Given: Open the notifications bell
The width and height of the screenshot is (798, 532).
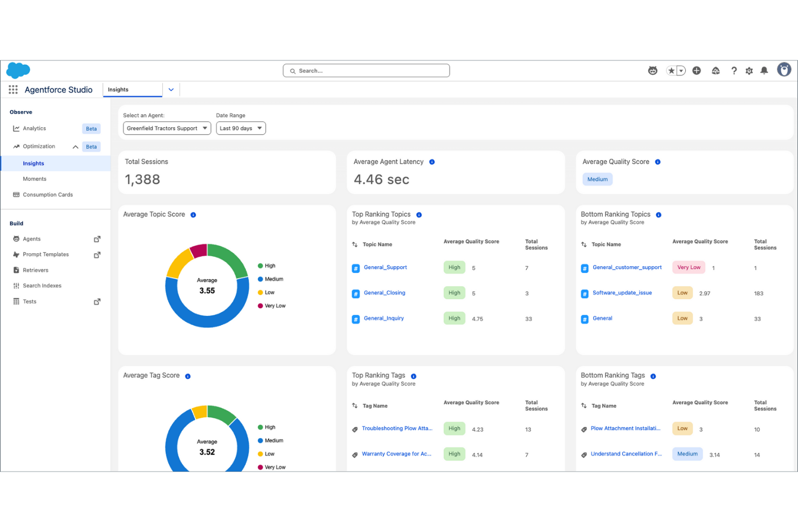Looking at the screenshot, I should tap(764, 70).
